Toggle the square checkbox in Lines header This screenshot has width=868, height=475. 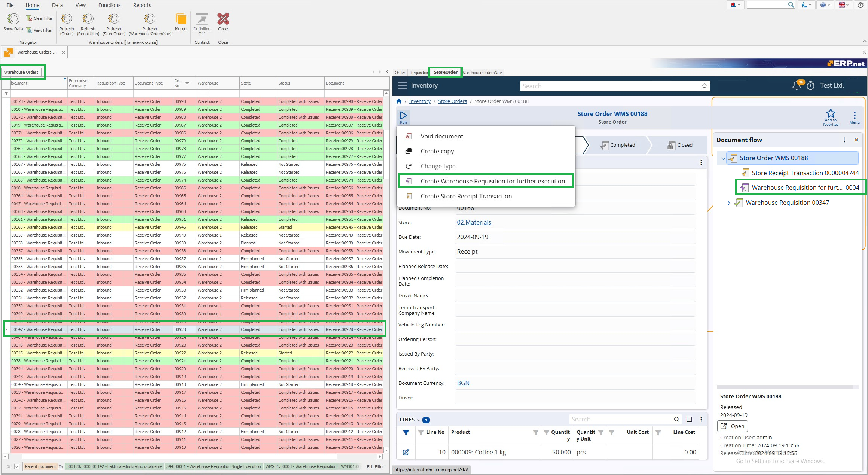689,420
